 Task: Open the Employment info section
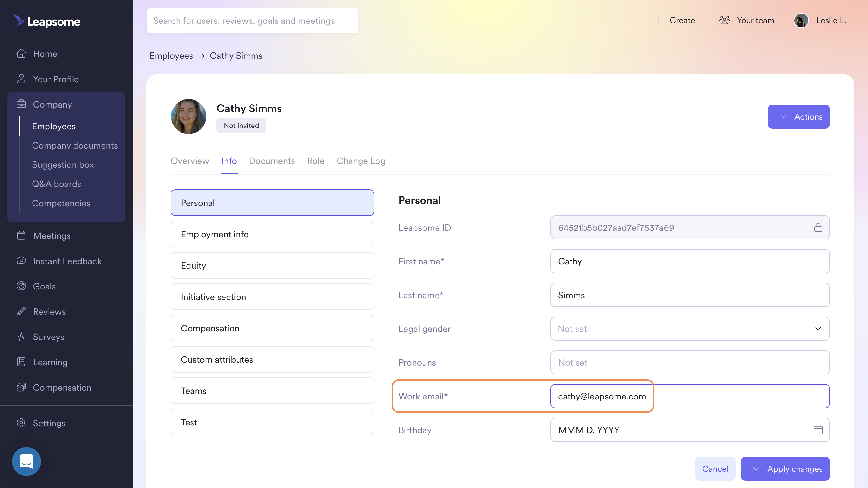[272, 234]
